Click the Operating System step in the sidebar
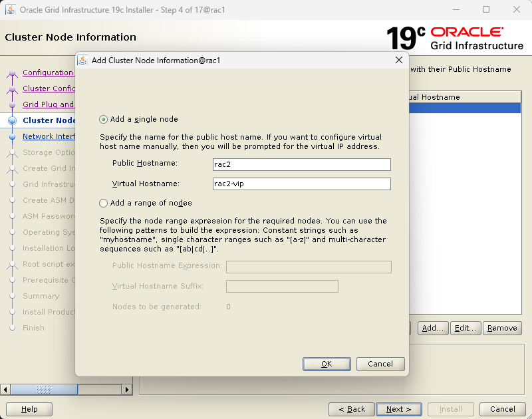 49,232
